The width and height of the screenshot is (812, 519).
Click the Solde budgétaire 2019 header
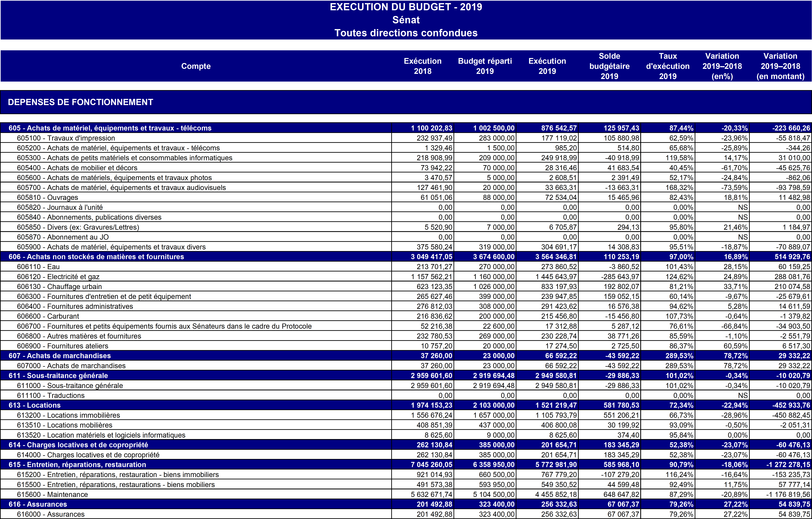pyautogui.click(x=609, y=66)
